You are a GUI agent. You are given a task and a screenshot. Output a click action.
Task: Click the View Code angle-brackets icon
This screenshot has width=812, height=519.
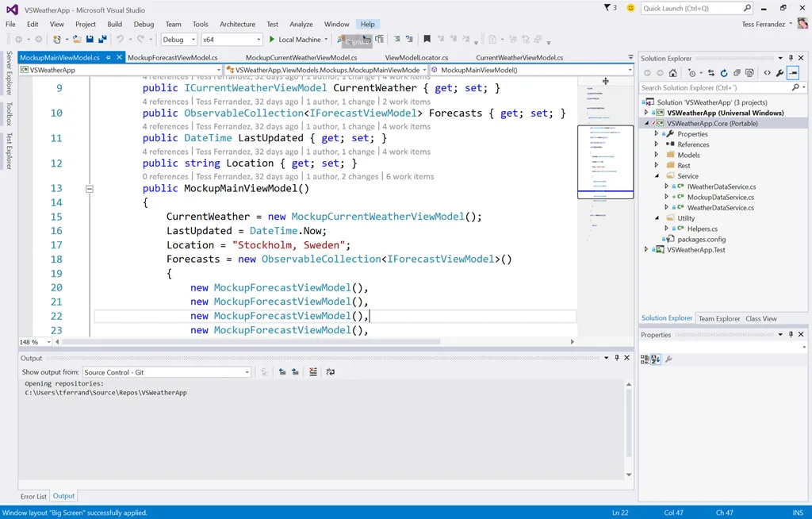click(767, 72)
